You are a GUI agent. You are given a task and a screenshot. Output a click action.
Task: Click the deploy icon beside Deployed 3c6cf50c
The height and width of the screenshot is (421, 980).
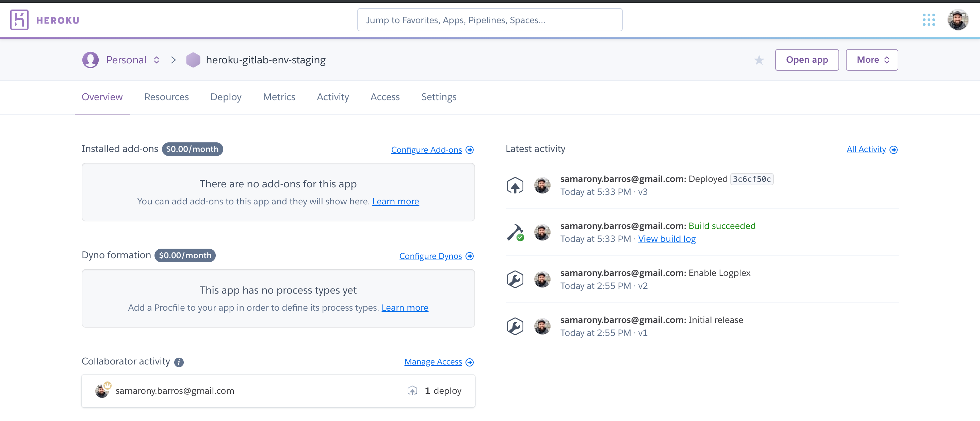point(515,186)
